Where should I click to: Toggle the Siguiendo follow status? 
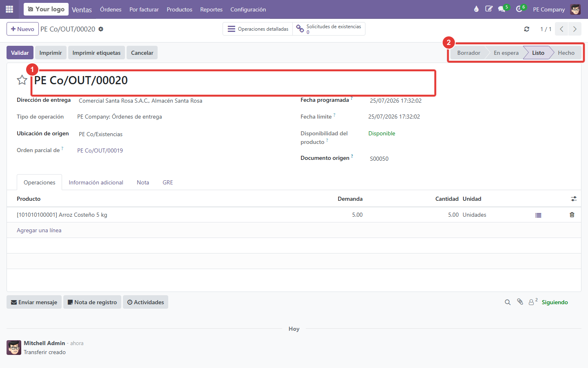click(555, 302)
